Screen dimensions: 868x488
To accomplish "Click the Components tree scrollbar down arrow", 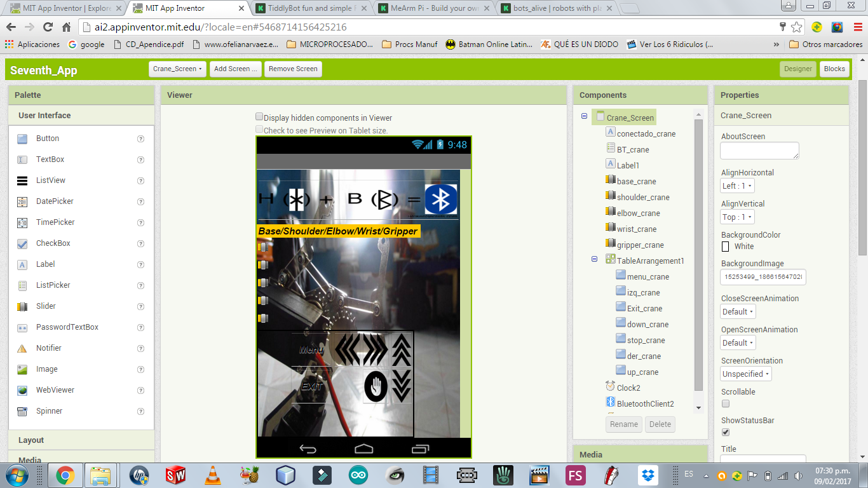I will click(x=699, y=407).
